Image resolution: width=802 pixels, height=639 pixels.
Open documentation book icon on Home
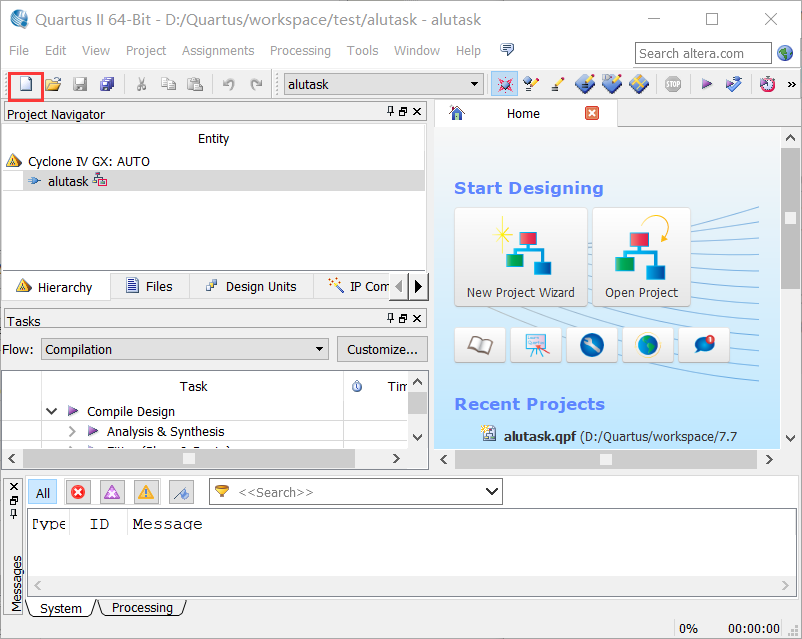pos(480,345)
